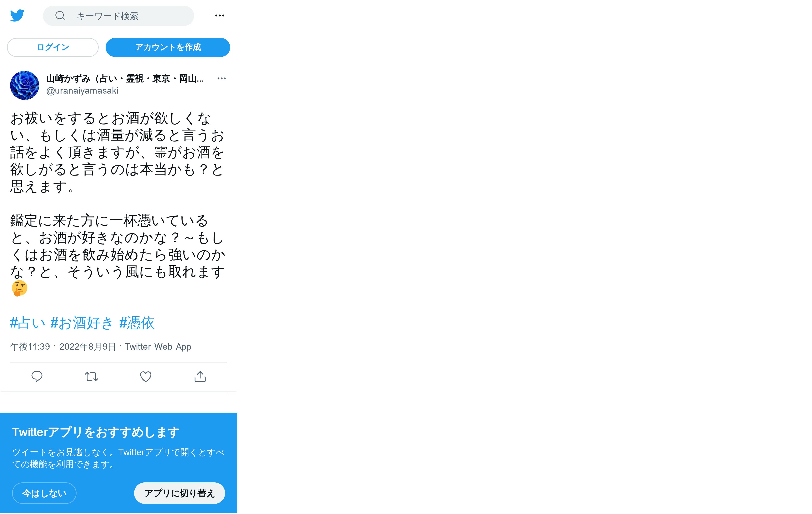The width and height of the screenshot is (812, 514).
Task: Click the search magnifier icon
Action: [60, 16]
